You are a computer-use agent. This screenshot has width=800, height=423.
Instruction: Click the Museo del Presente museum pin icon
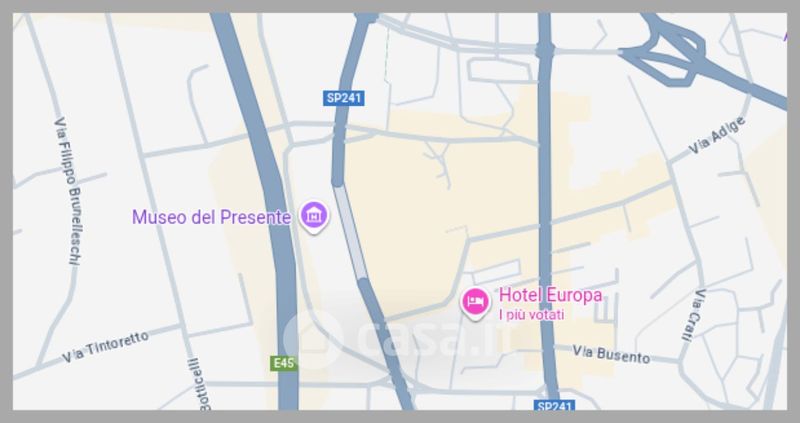314,216
